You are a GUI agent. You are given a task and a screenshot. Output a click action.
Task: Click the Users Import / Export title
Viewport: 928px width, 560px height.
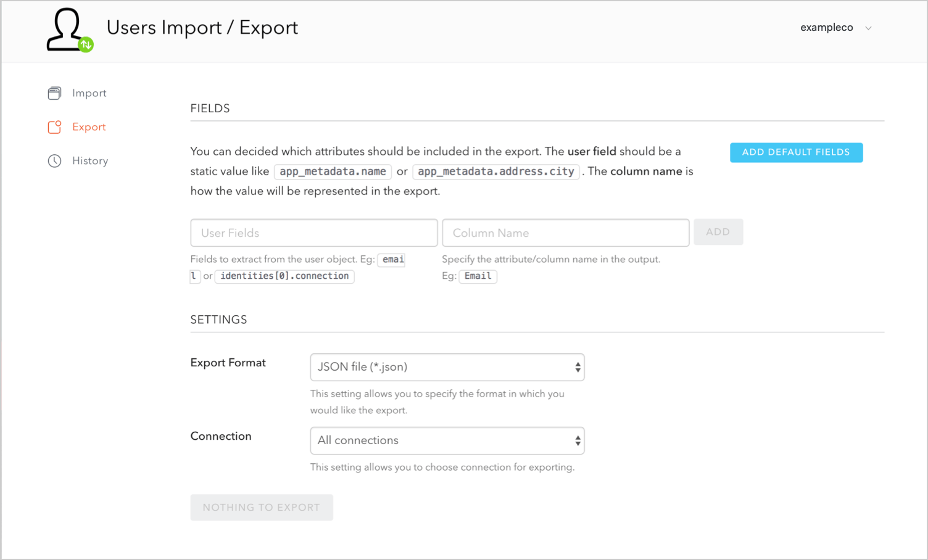click(202, 28)
